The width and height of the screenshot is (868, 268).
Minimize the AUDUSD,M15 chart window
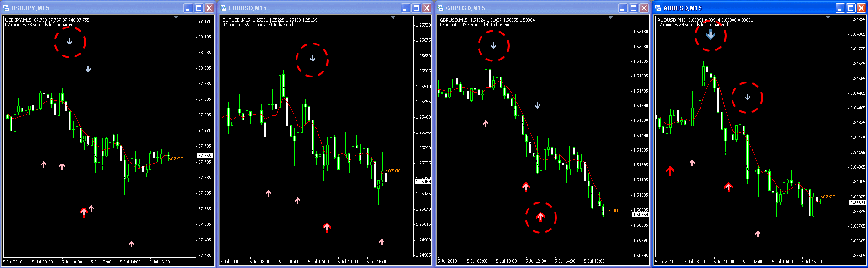(x=841, y=8)
